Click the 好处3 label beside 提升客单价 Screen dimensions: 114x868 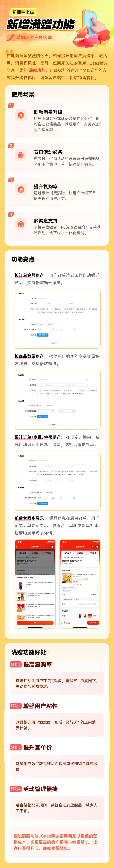coord(16,747)
